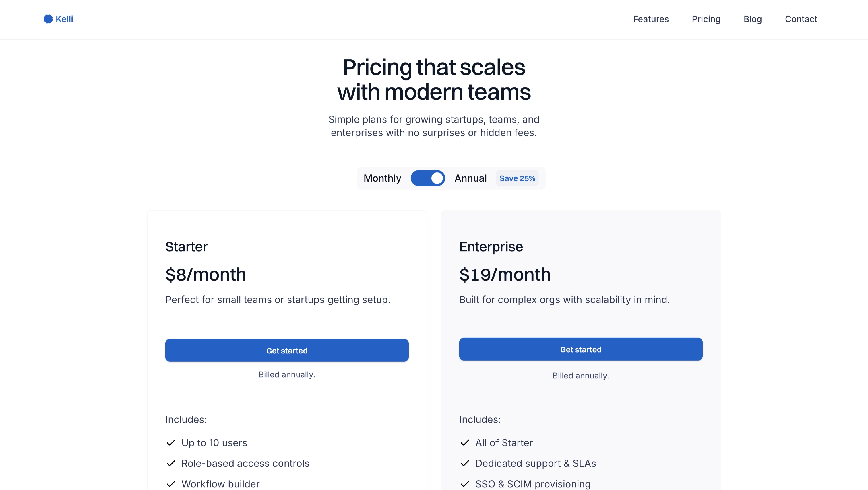Open the Blog page link

click(x=752, y=19)
